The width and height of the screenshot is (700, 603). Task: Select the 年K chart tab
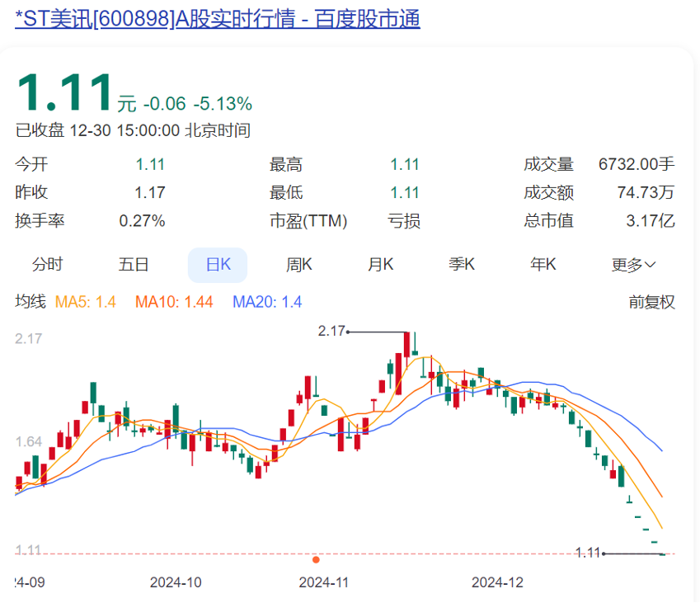point(543,265)
